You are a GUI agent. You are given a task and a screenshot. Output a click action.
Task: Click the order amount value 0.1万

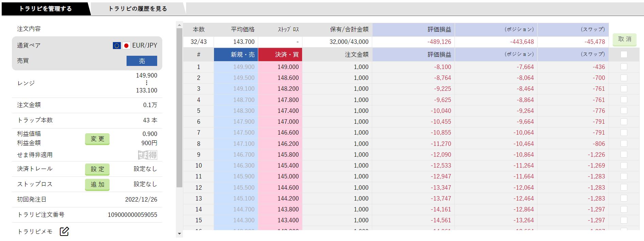[x=150, y=105]
